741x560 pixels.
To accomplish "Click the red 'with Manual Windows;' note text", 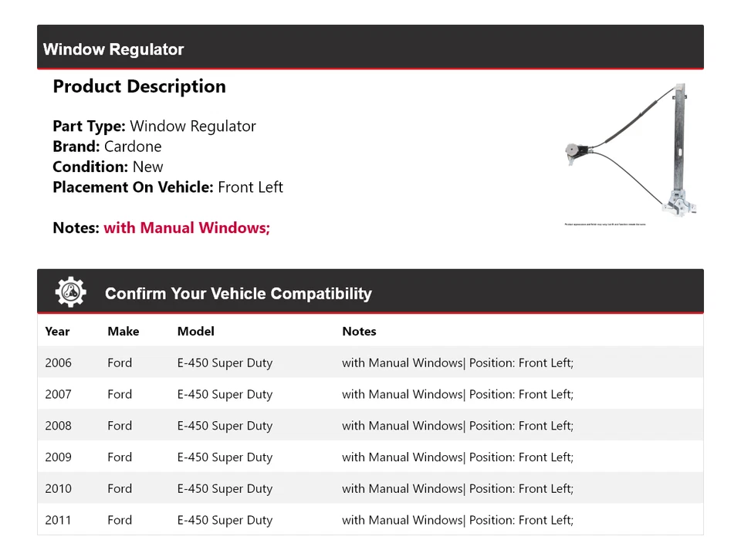I will tap(187, 228).
